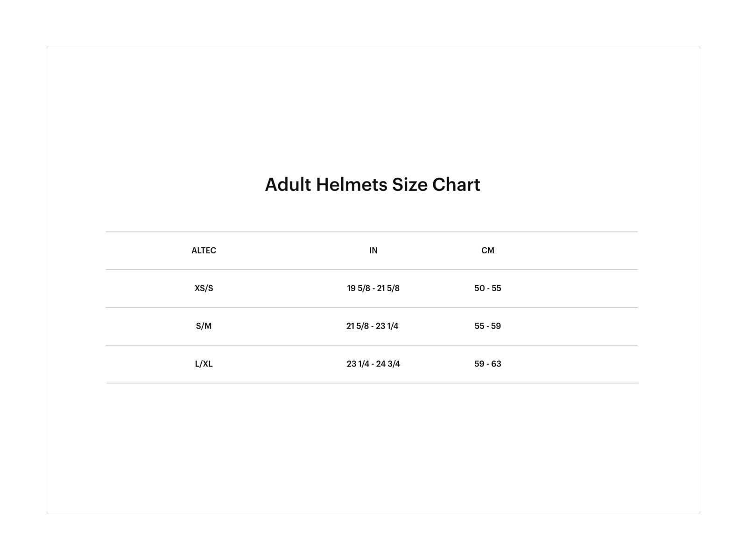Select the S/M centimeter range 55 - 59
Image resolution: width=747 pixels, height=560 pixels.
[x=488, y=326]
